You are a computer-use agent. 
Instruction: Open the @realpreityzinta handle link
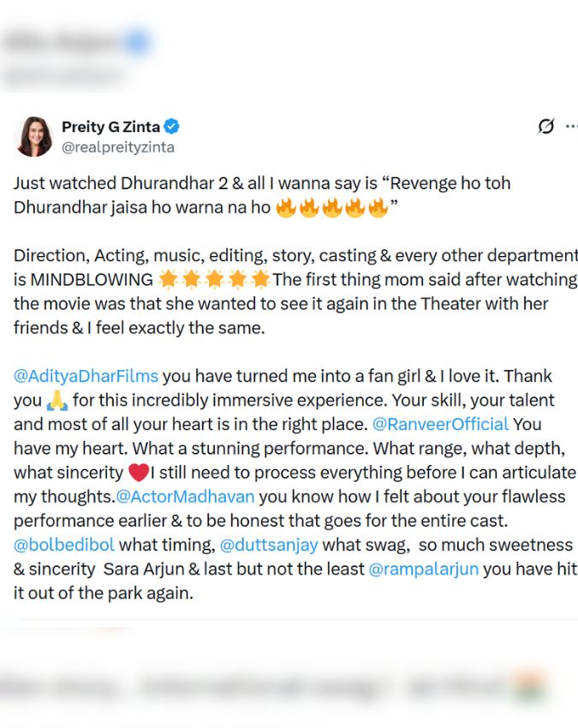pyautogui.click(x=117, y=146)
